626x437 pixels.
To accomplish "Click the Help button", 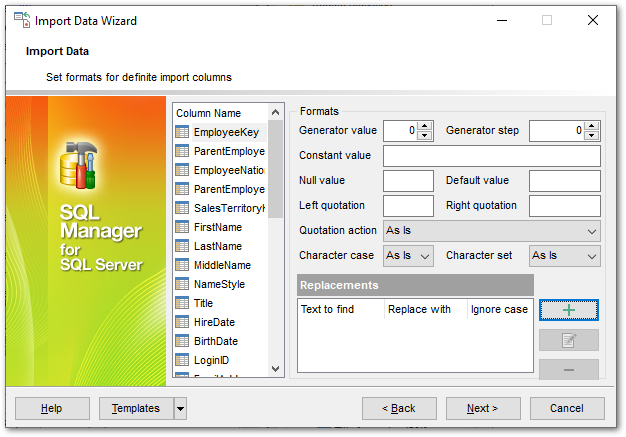I will 52,408.
